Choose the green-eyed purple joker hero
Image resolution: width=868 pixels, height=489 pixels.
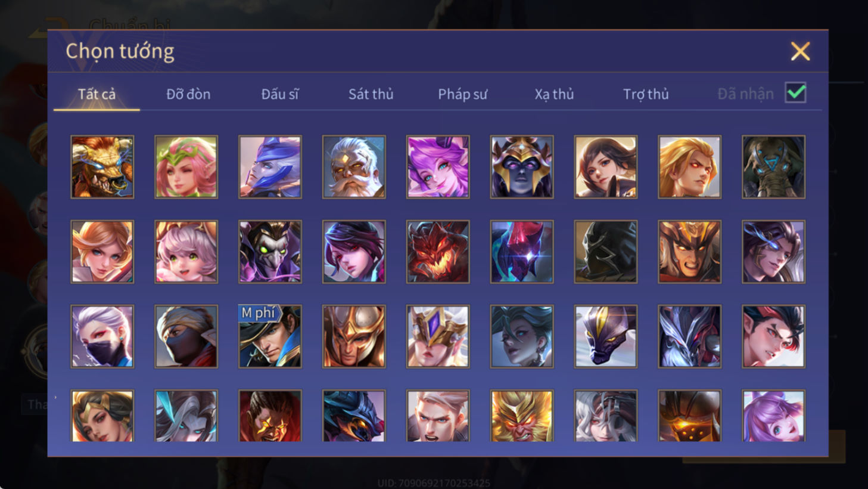(270, 252)
